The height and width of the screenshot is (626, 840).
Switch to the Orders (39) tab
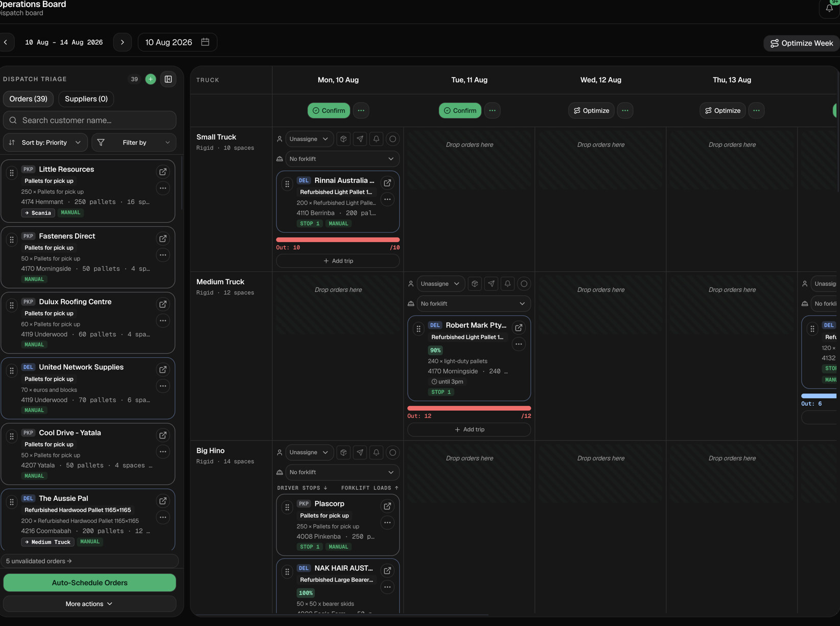[x=28, y=99]
